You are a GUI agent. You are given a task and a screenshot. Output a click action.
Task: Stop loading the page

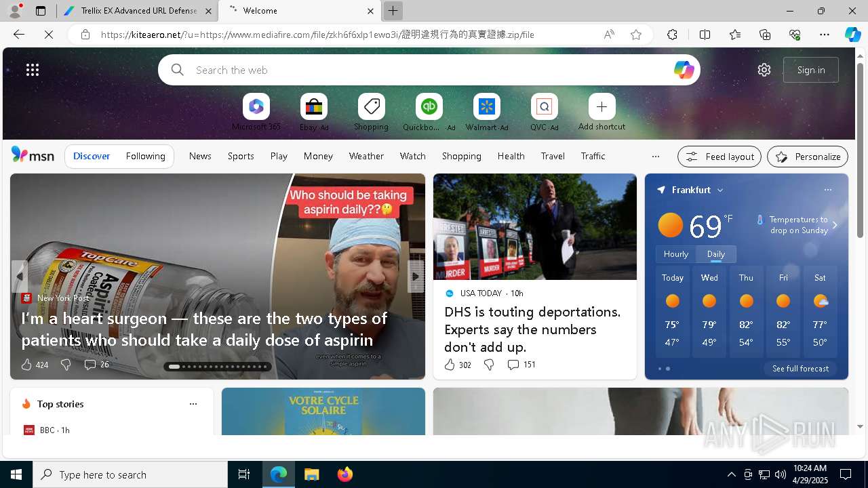(49, 35)
